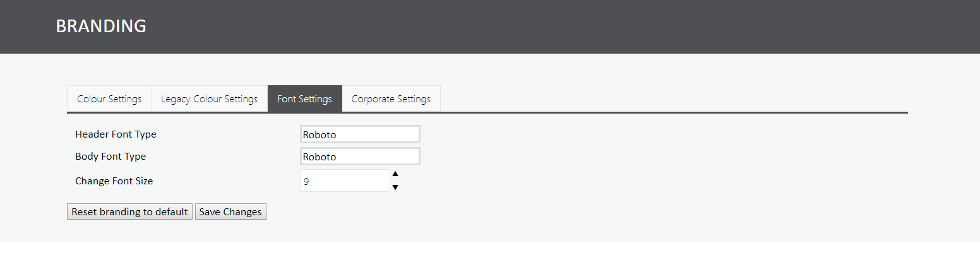Switch to the Colour Settings tab
This screenshot has width=980, height=267.
click(109, 99)
